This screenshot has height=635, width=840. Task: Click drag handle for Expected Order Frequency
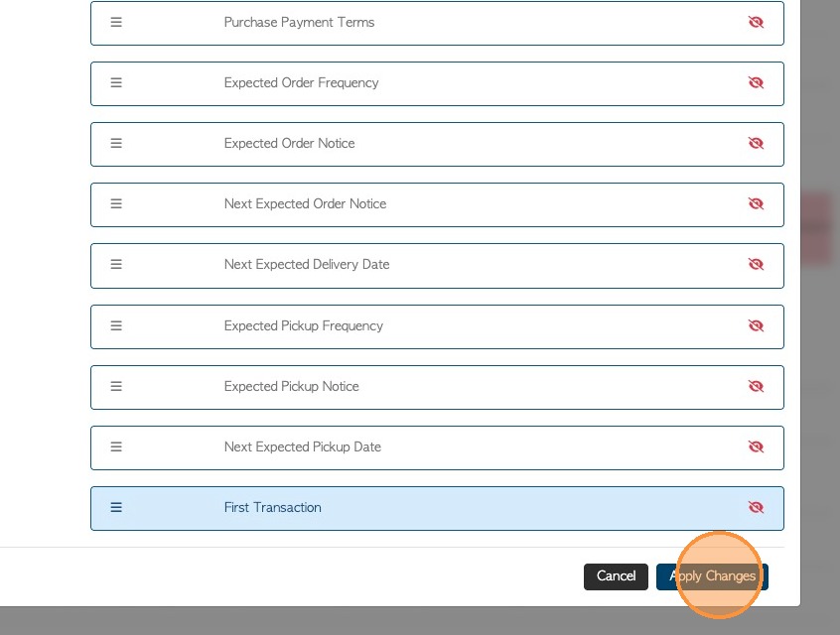pyautogui.click(x=116, y=82)
